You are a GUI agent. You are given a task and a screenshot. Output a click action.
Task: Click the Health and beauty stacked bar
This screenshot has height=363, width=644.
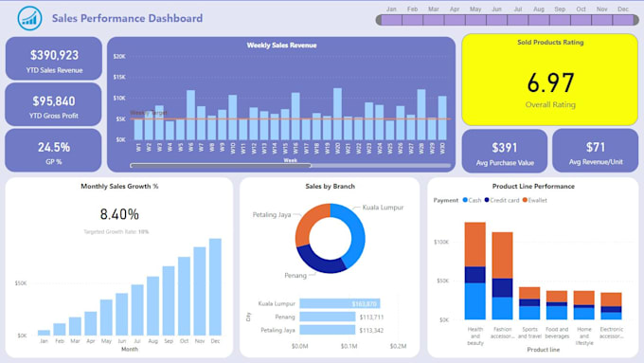pos(475,271)
